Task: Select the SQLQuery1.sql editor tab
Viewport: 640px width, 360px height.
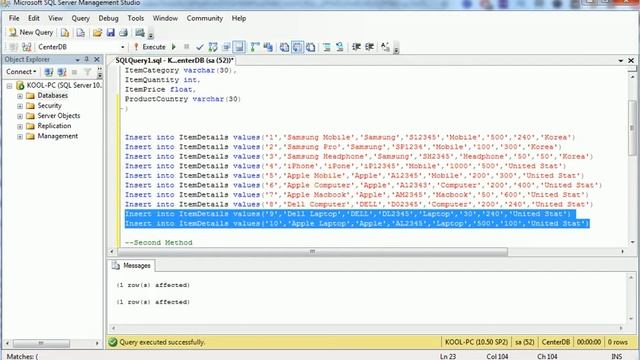Action: 174,60
